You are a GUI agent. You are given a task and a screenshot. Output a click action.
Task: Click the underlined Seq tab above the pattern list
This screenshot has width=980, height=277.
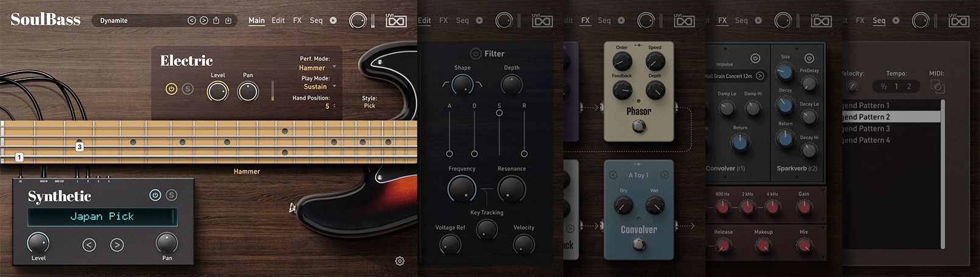tap(879, 21)
